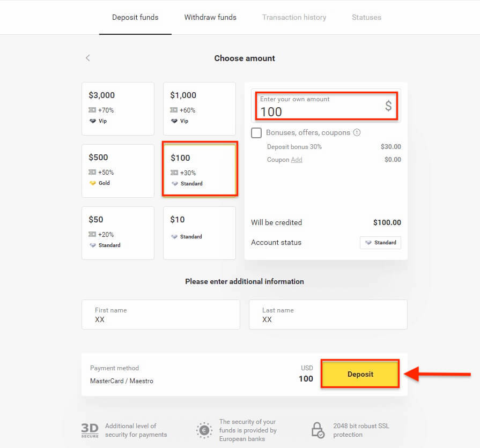The height and width of the screenshot is (448, 480).
Task: Click the Standard diamond account status badge
Action: (380, 243)
